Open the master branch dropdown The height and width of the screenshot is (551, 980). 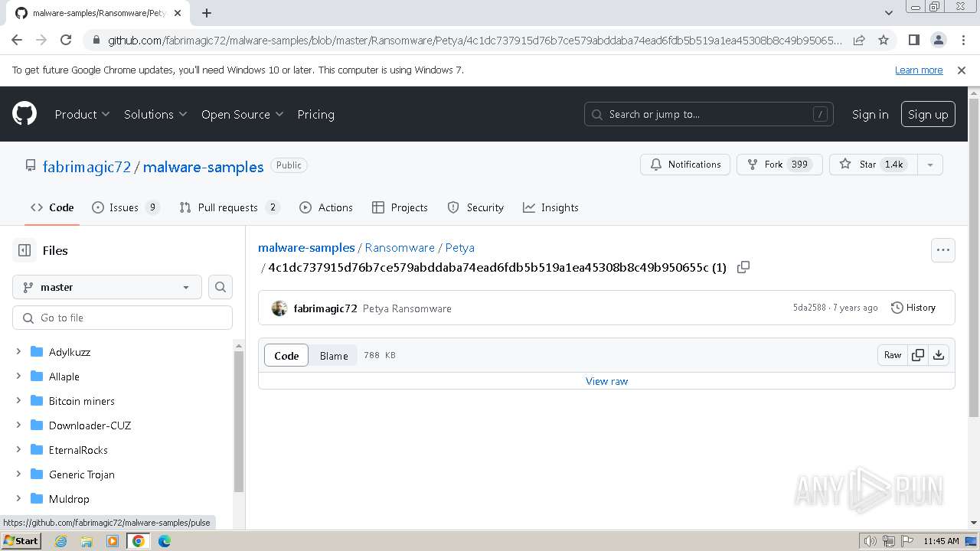click(107, 287)
